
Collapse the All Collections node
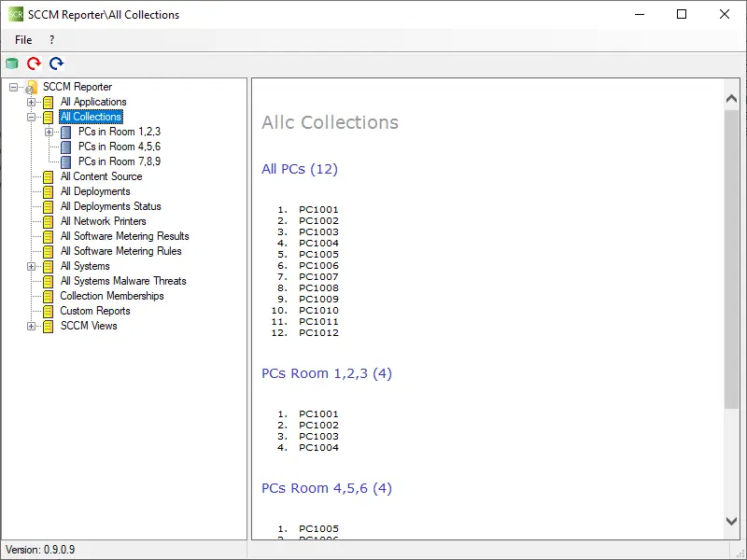pos(31,118)
